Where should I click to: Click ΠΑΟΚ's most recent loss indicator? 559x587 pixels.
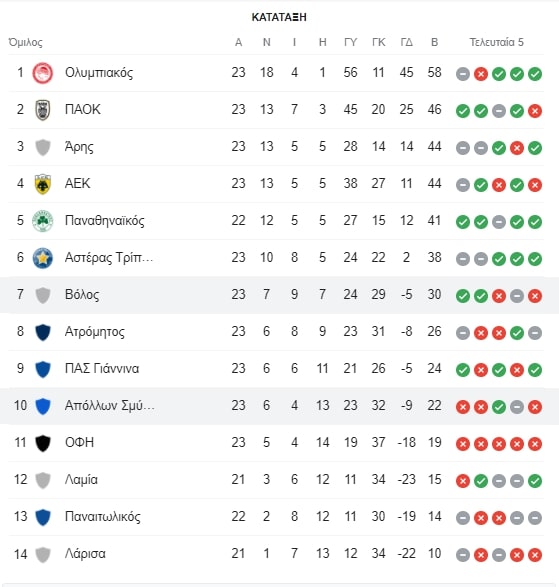click(535, 111)
